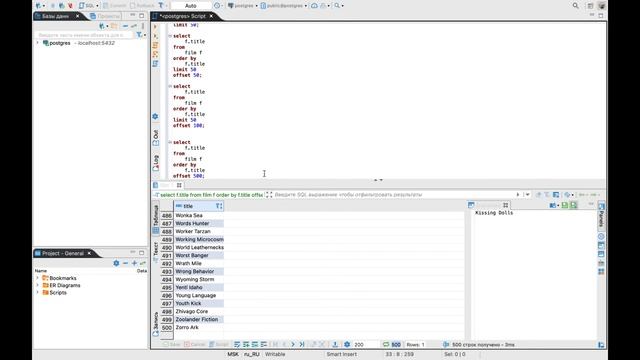Open the active connection postgres selector

[x=242, y=6]
